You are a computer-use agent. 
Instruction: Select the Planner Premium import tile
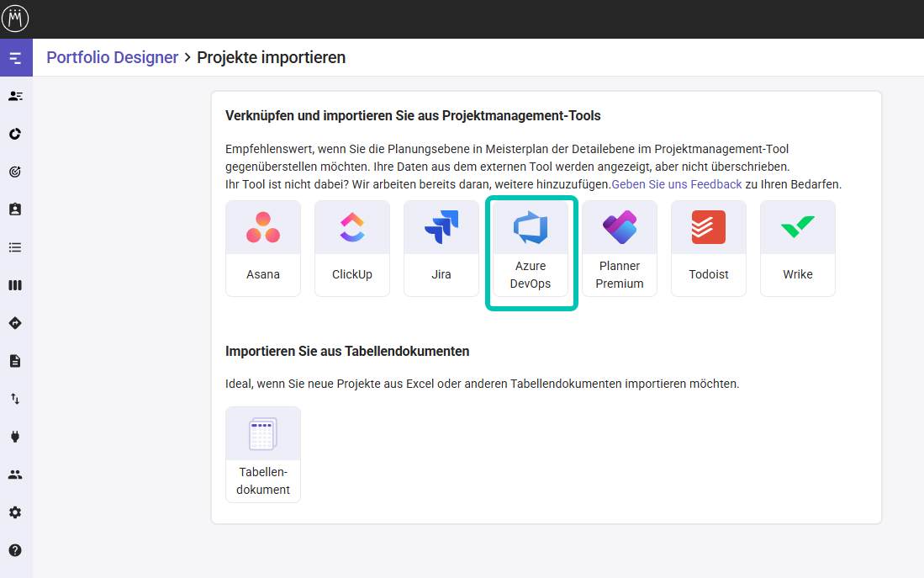(620, 248)
